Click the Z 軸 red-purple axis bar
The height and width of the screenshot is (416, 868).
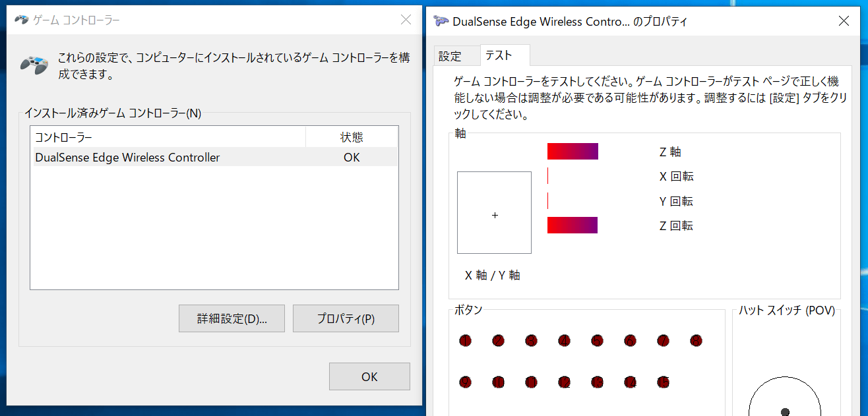[x=573, y=151]
